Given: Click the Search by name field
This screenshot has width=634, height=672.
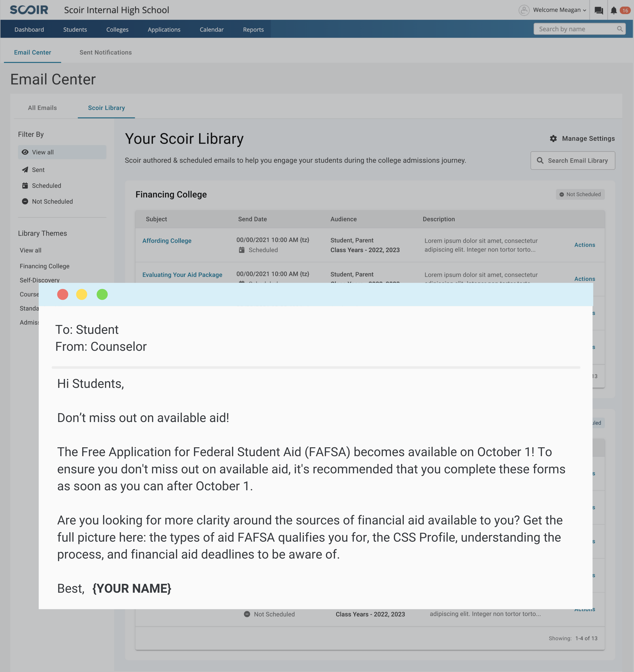Looking at the screenshot, I should pos(579,29).
